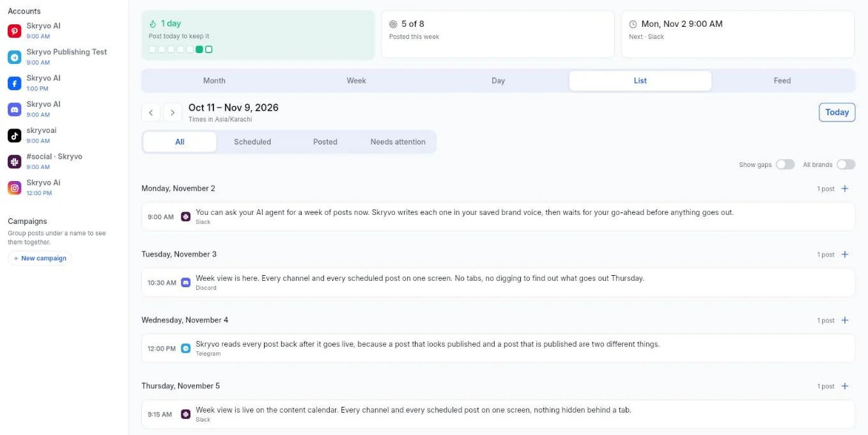Click the filled green streak square

click(x=199, y=49)
